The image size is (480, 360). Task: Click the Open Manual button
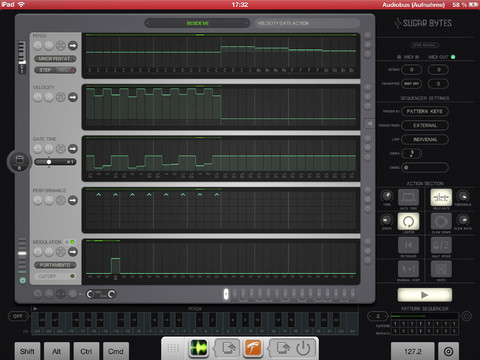(424, 45)
